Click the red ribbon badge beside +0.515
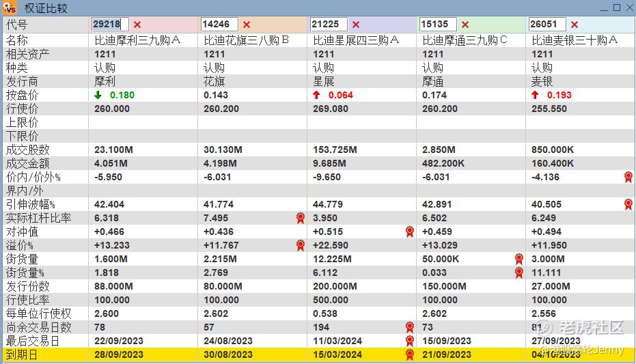The height and width of the screenshot is (364, 636). tap(410, 232)
